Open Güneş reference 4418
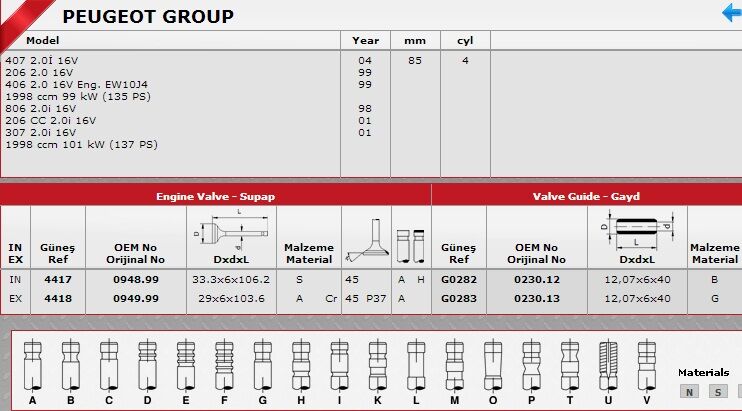The height and width of the screenshot is (411, 742). point(58,298)
